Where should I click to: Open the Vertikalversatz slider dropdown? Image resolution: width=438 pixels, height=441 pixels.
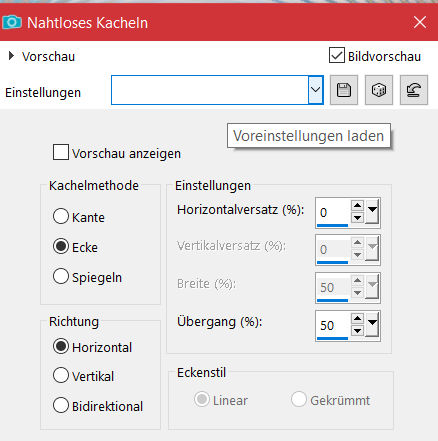coord(372,249)
